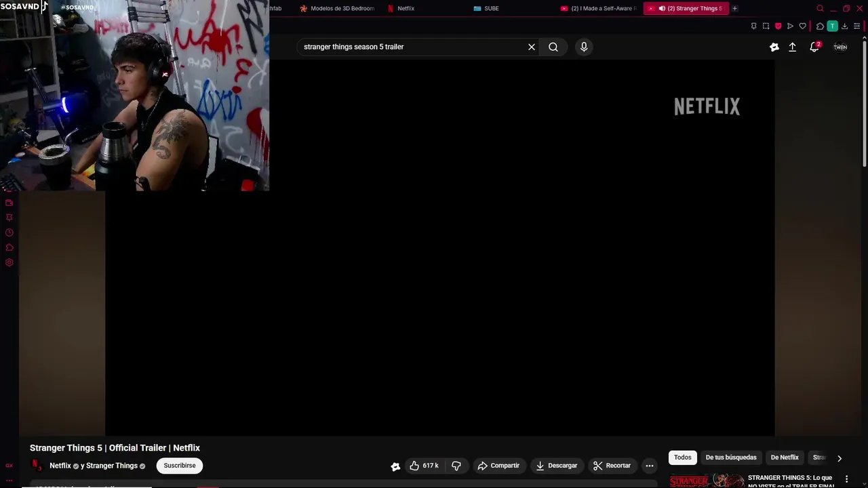Select the 'De tus búsquedas' filter chip

click(731, 457)
